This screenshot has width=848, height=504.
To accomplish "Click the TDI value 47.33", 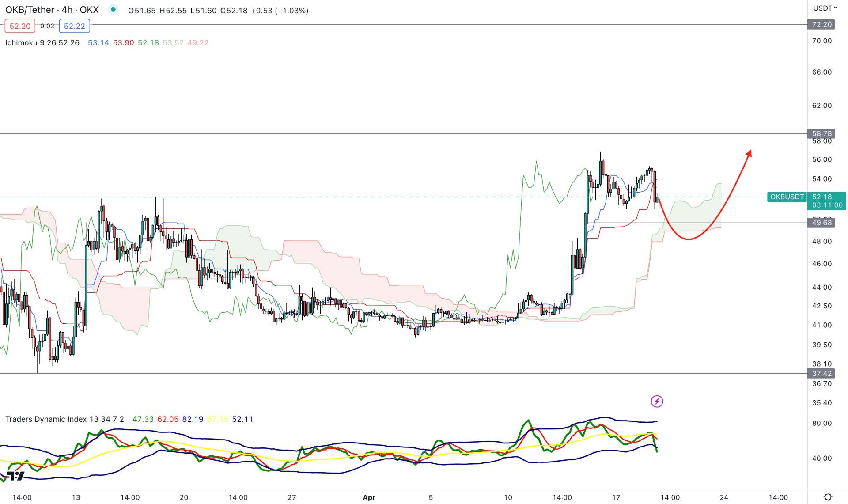I will pos(143,419).
